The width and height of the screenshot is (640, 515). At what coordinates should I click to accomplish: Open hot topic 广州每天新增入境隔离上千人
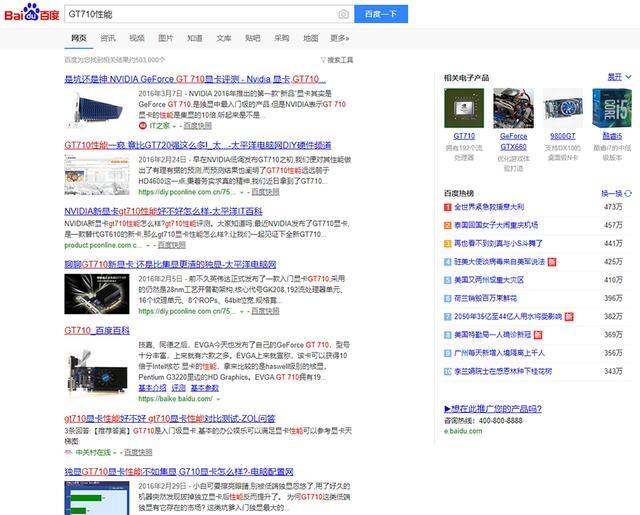[500, 353]
